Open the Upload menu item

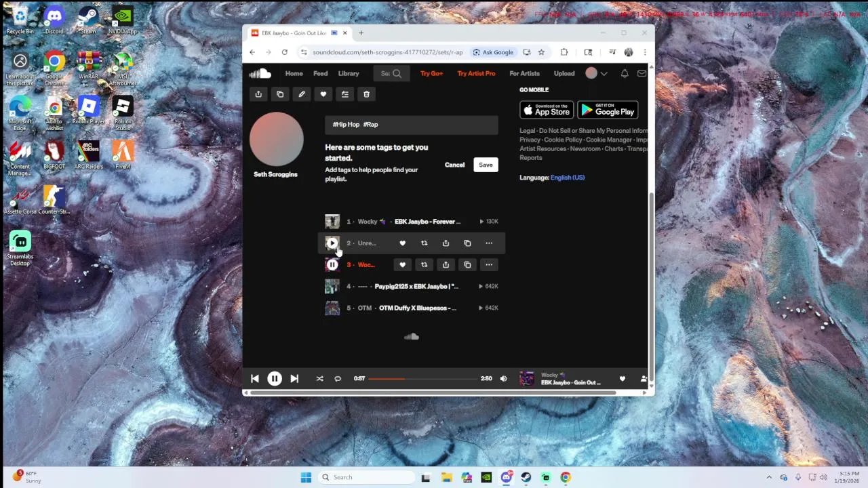(564, 73)
